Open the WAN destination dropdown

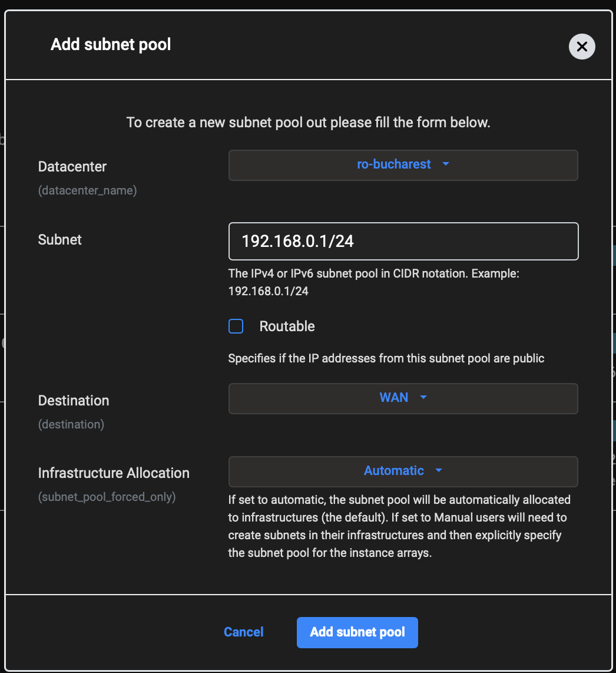click(403, 399)
